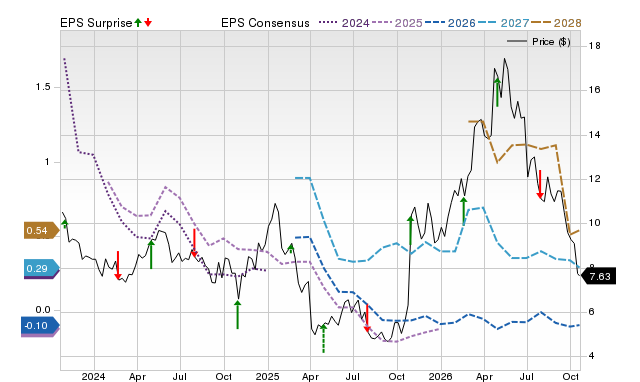Click the EPS Consensus legend label
The width and height of the screenshot is (640, 382).
click(265, 23)
